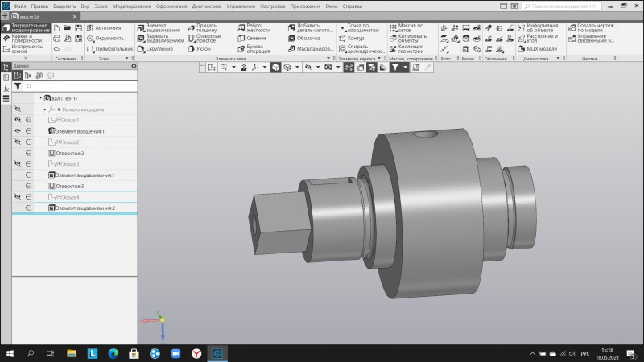Click Элемент выдавливания extrude tool
The image size is (644, 362).
159,27
